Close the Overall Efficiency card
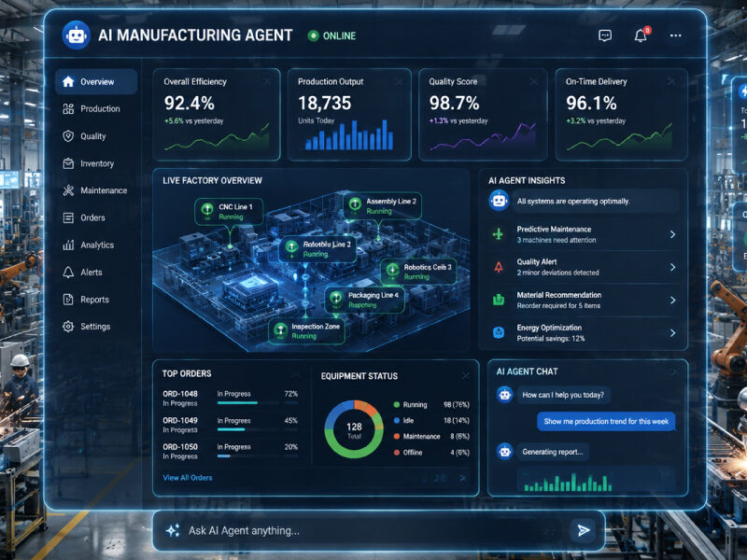 click(267, 82)
